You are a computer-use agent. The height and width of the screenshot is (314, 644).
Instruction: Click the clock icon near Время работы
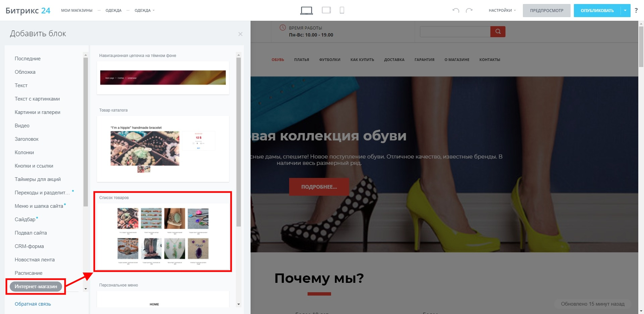point(283,27)
